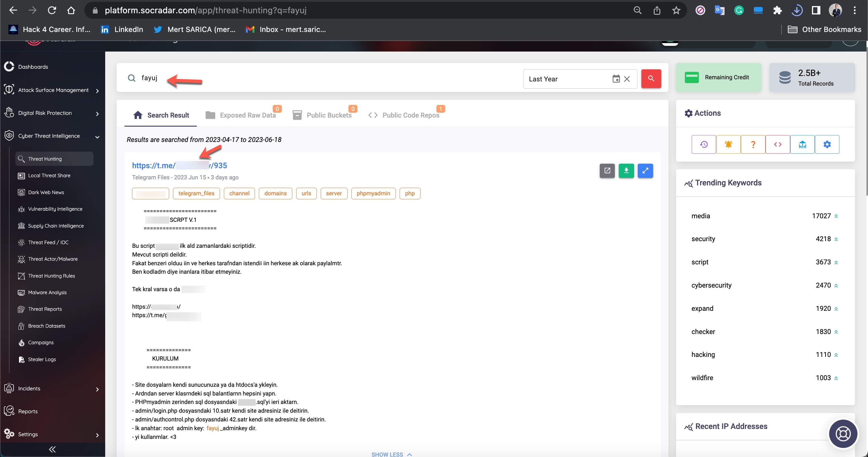Click the Telegram Files search result link
Image resolution: width=868 pixels, height=457 pixels.
click(179, 165)
